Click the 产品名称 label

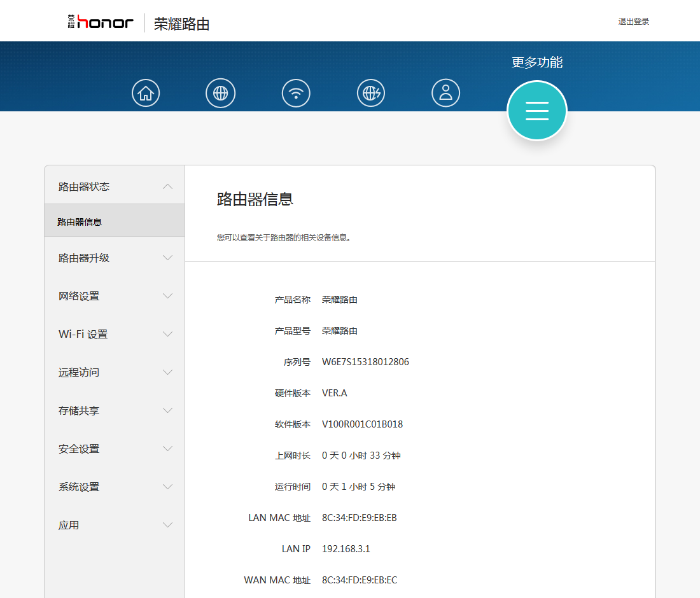(x=293, y=300)
